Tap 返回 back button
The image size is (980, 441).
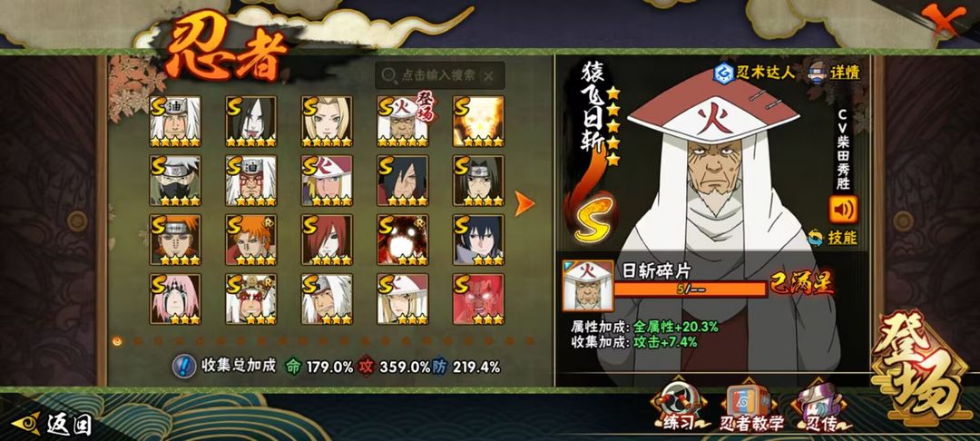coord(52,424)
